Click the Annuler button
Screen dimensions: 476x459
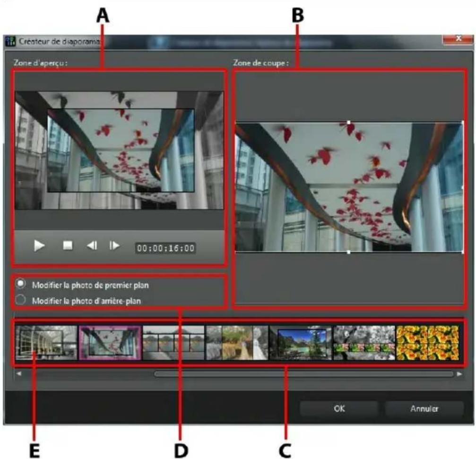417,408
